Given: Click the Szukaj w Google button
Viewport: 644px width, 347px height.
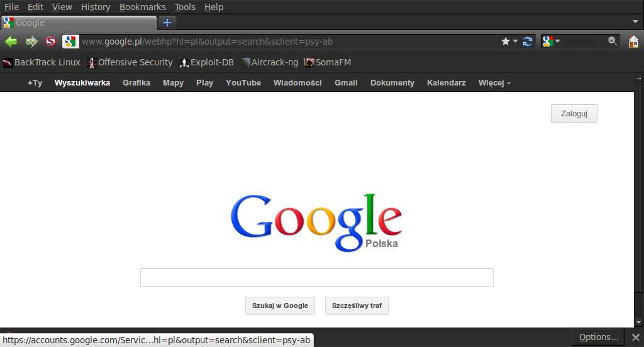Looking at the screenshot, I should (x=280, y=306).
